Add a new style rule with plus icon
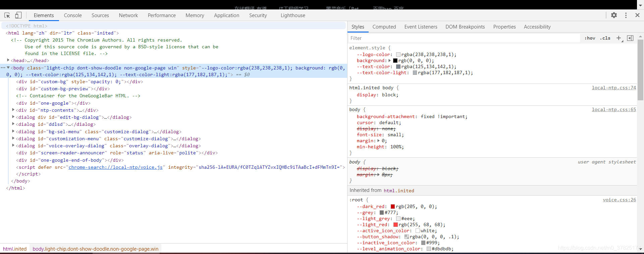 pos(619,38)
